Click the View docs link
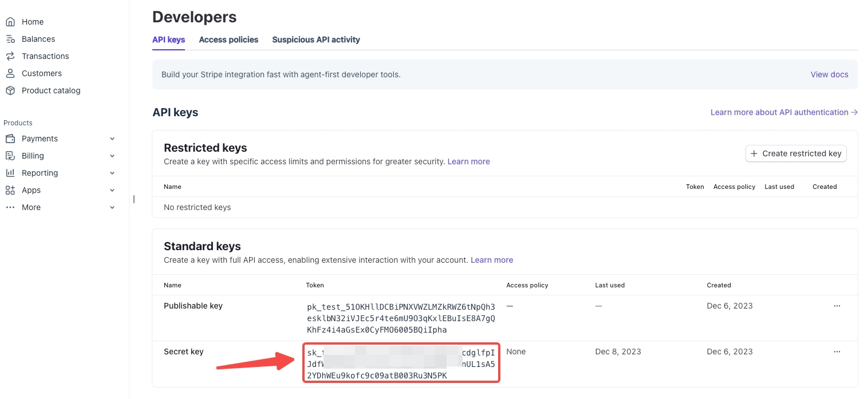Viewport: 868px width, 399px height. click(x=829, y=74)
